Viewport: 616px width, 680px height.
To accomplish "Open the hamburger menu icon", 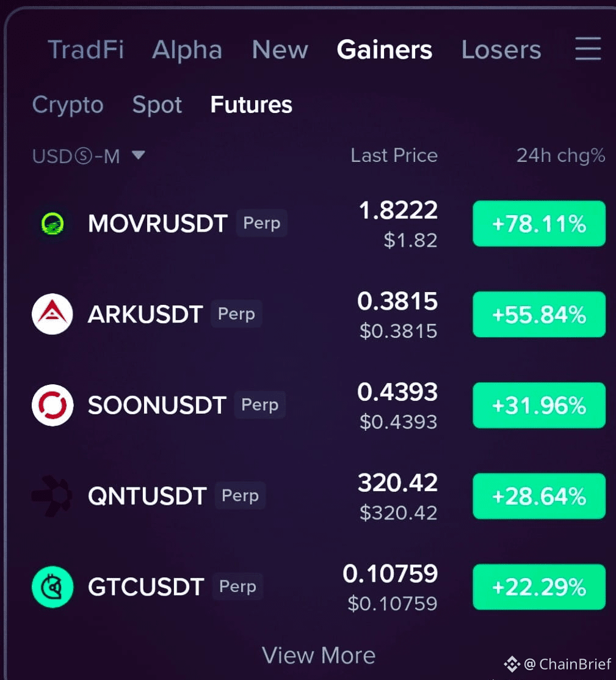I will (588, 49).
